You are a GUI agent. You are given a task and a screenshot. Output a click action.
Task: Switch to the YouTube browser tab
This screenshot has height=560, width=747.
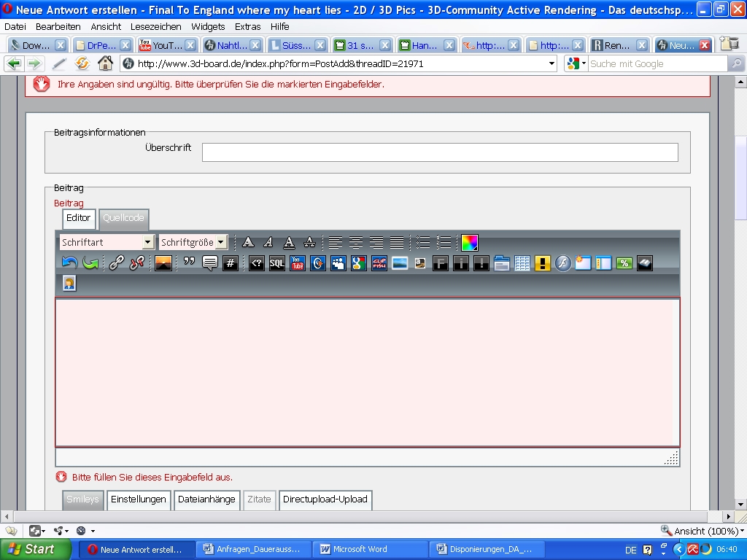point(167,45)
